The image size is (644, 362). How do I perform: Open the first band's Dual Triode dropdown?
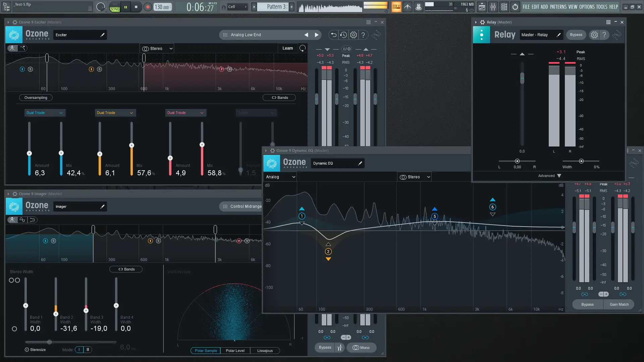click(45, 113)
